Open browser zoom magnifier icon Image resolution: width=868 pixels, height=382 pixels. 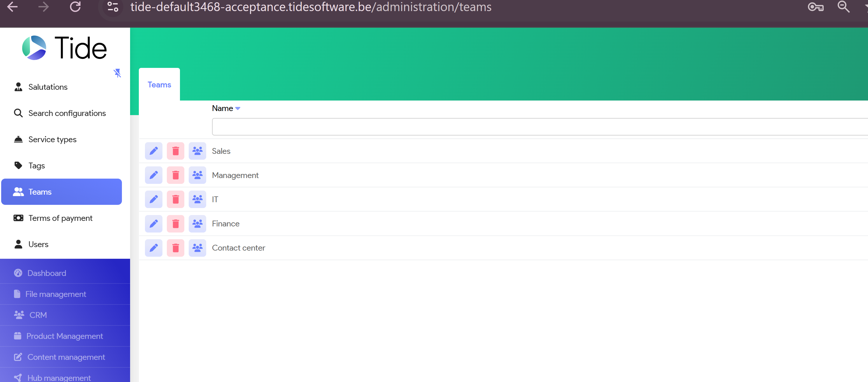coord(843,7)
